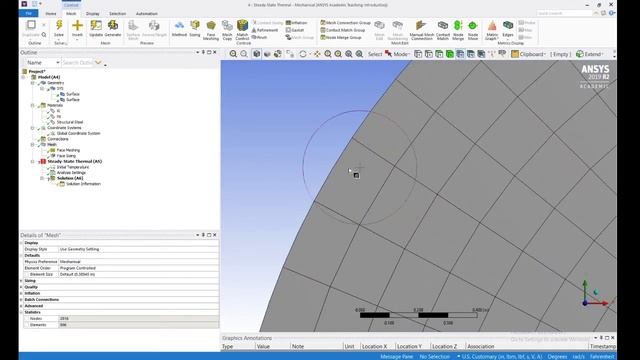
Task: Select the Sizing mesh control
Action: [x=195, y=29]
